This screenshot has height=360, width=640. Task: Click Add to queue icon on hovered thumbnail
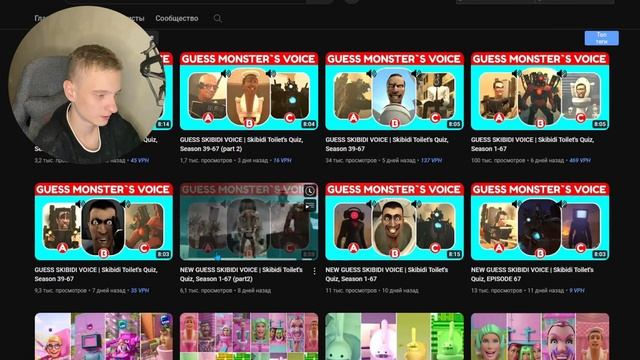[x=310, y=206]
